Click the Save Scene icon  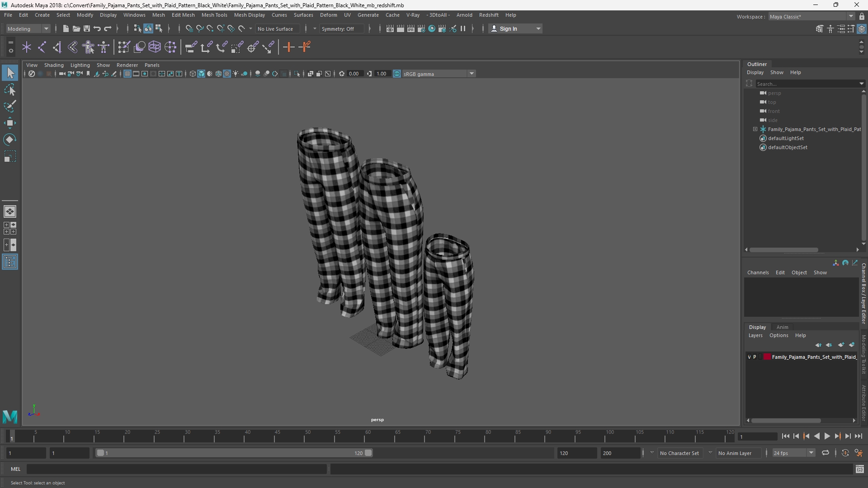pos(86,28)
